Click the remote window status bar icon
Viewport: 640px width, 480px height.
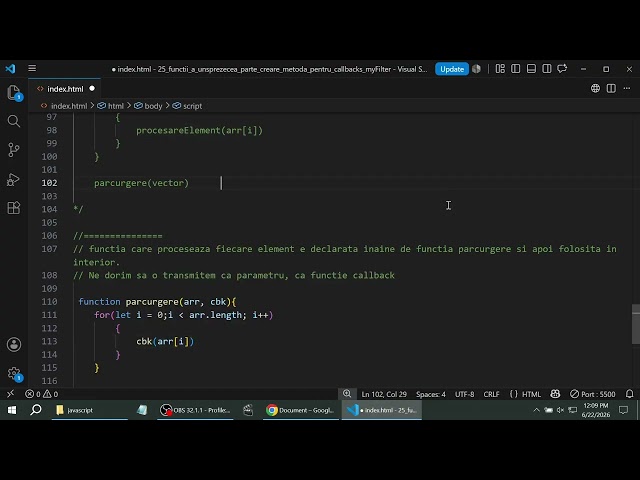(11, 394)
